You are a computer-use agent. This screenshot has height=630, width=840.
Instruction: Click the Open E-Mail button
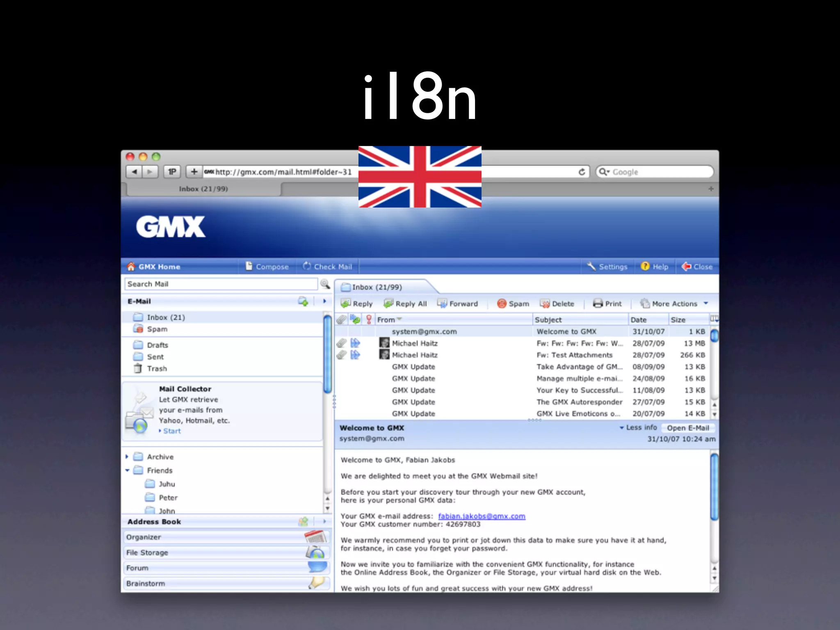coord(688,428)
